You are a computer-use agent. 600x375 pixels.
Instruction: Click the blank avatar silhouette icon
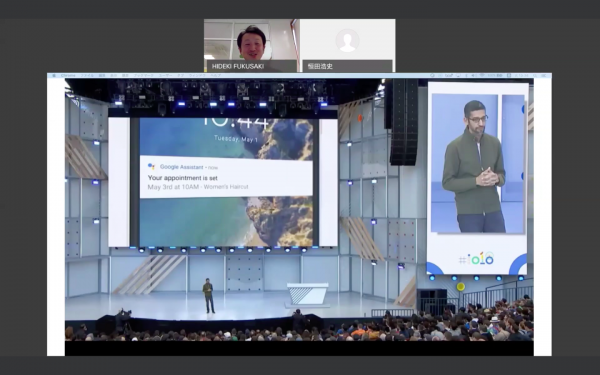[347, 41]
